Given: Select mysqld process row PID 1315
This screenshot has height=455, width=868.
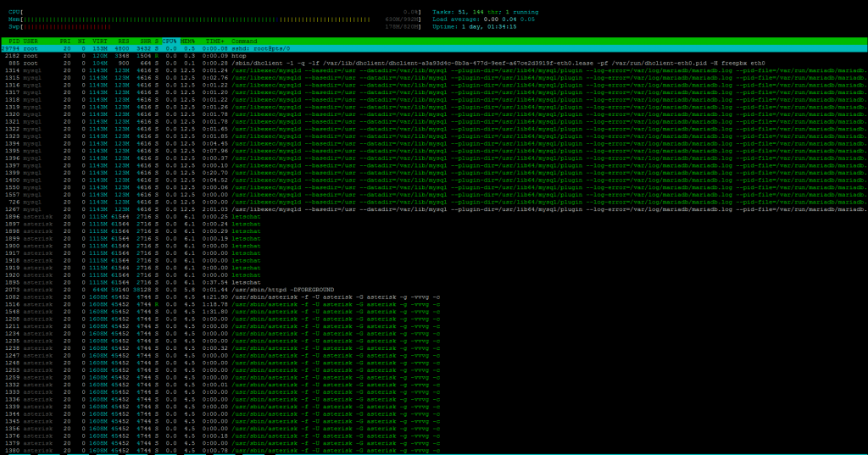Looking at the screenshot, I should pos(434,78).
